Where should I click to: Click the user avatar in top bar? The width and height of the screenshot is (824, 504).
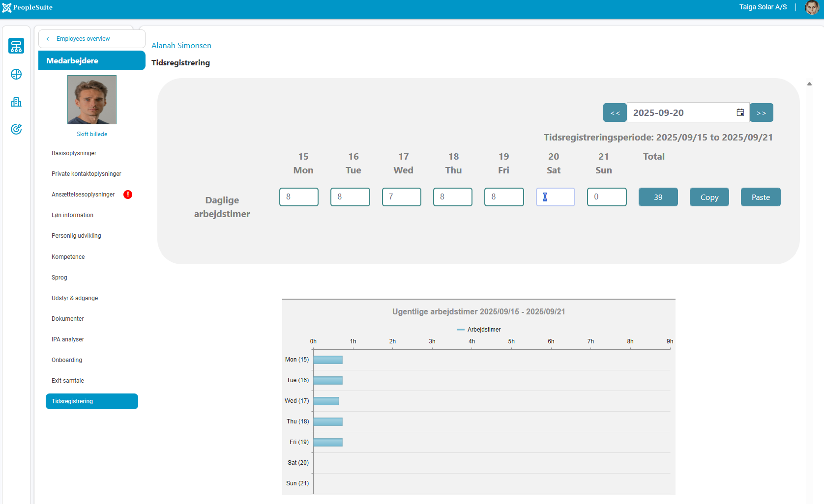point(811,7)
